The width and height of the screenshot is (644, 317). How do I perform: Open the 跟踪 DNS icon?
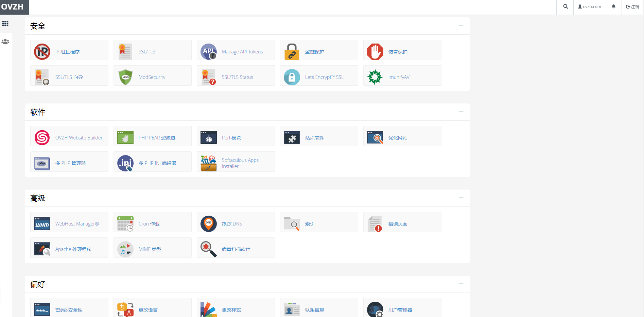pos(209,224)
